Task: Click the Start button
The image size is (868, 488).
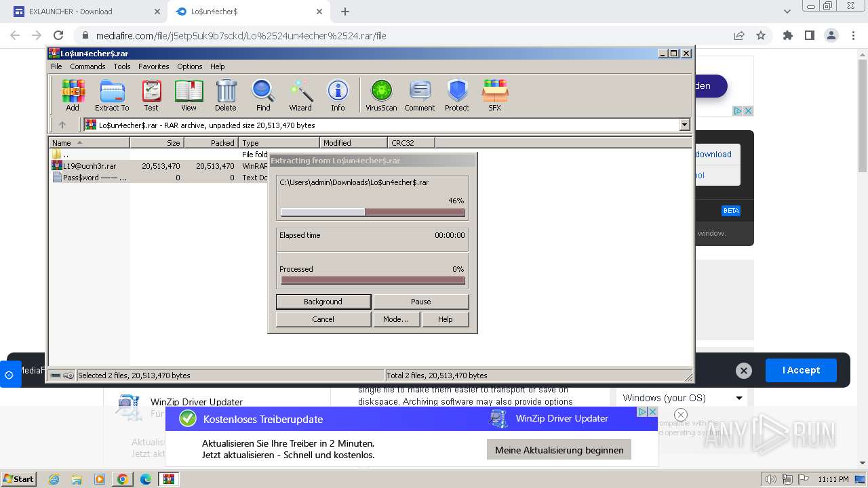Action: 19,479
